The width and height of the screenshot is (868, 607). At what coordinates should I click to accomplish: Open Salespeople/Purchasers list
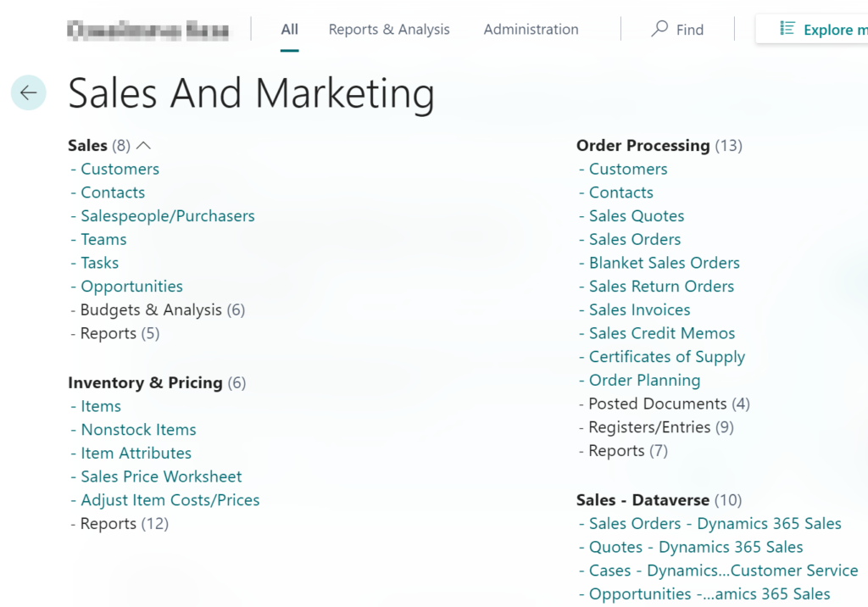point(167,215)
